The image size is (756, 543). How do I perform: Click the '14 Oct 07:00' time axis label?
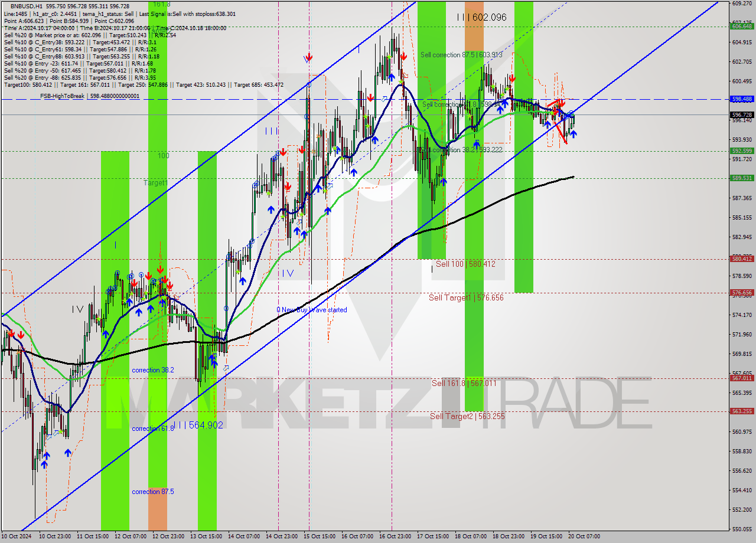(243, 537)
